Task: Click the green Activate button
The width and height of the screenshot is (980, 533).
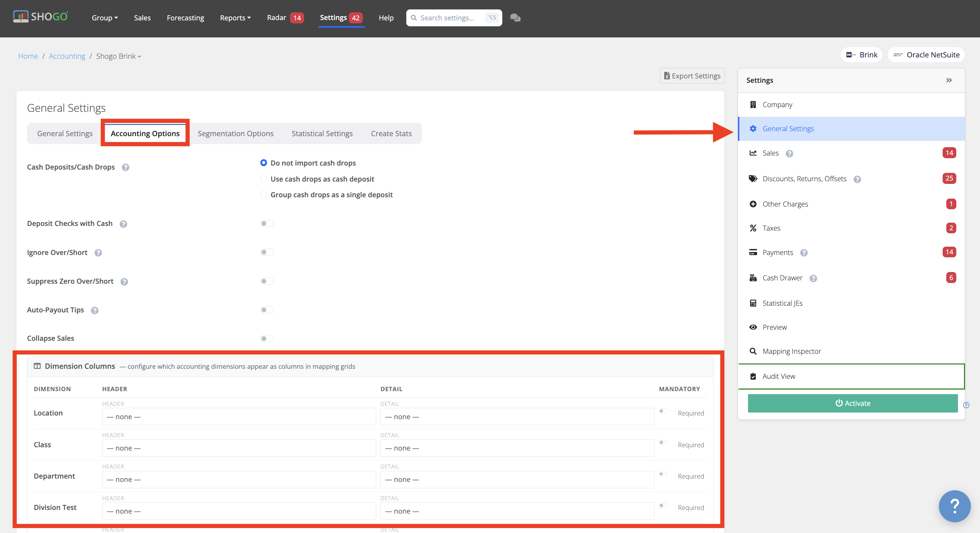Action: tap(852, 403)
